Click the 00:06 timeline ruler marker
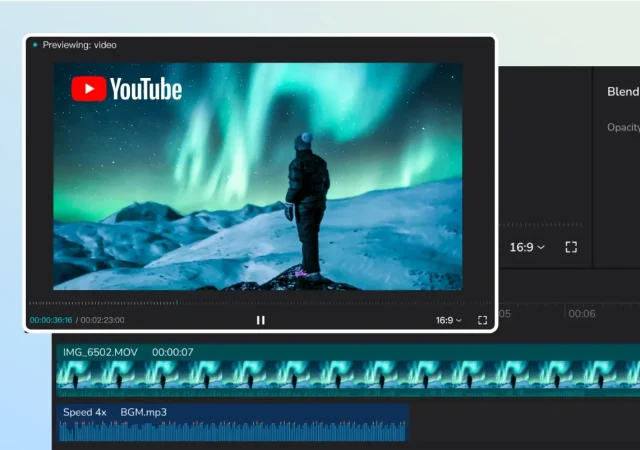 (x=582, y=314)
